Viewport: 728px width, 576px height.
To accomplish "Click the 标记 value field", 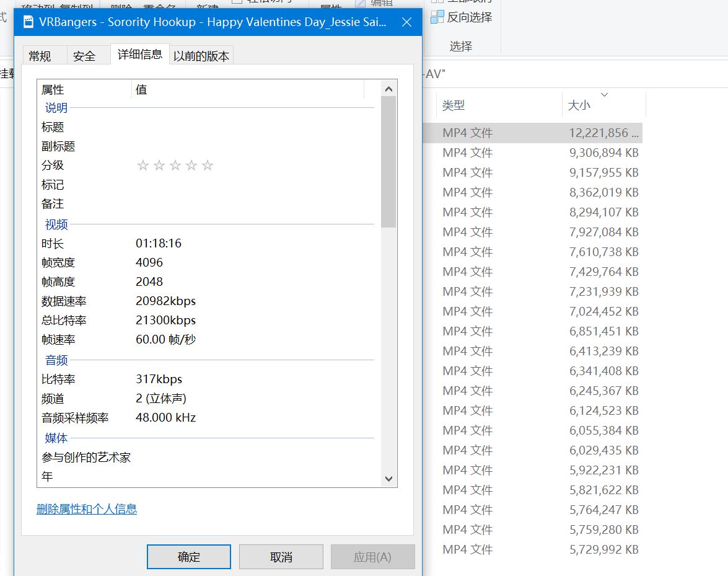I will 253,184.
